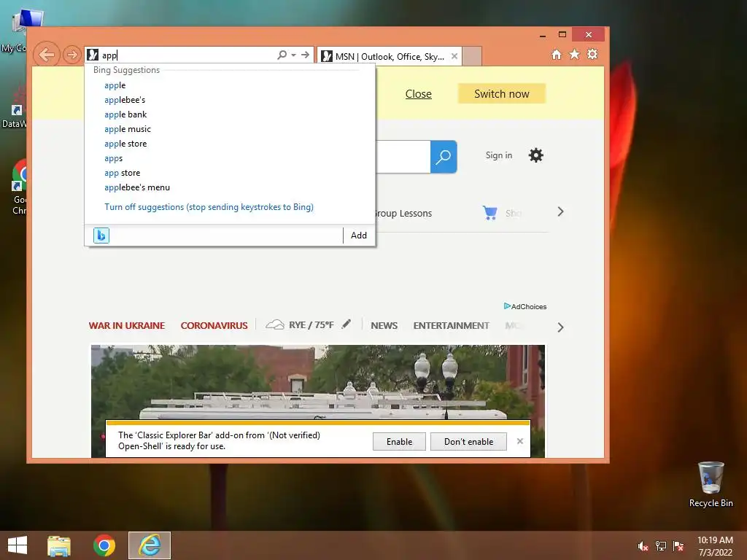Select the 'app store' suggestion
747x560 pixels.
coord(122,173)
